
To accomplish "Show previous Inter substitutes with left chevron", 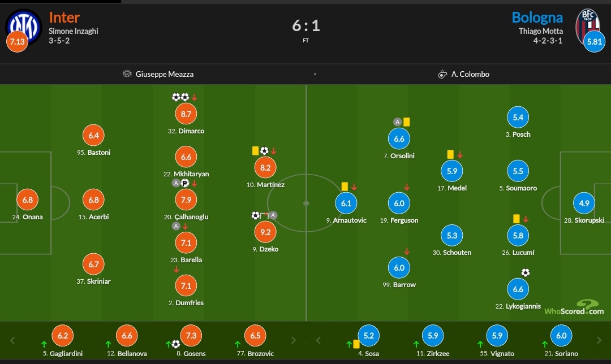I will click(12, 341).
